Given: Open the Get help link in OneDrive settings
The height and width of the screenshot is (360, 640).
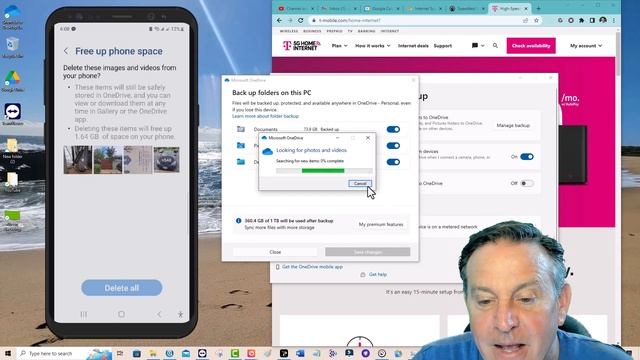Looking at the screenshot, I should click(x=378, y=275).
